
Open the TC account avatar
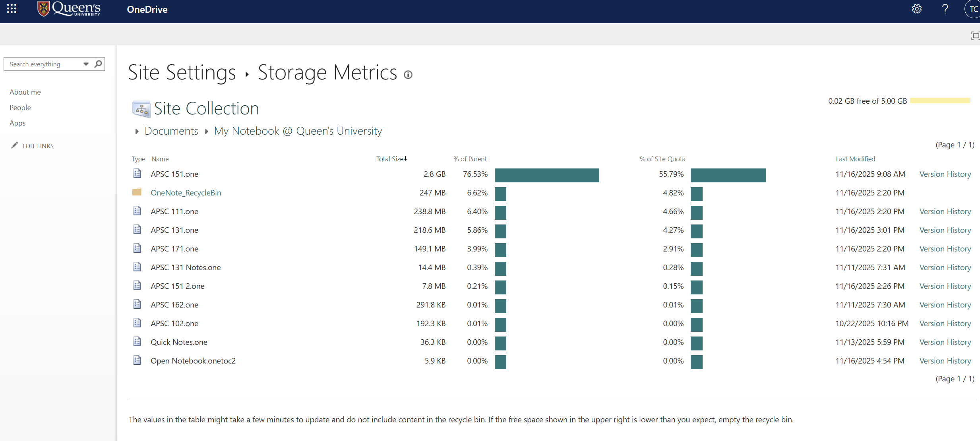pos(973,9)
